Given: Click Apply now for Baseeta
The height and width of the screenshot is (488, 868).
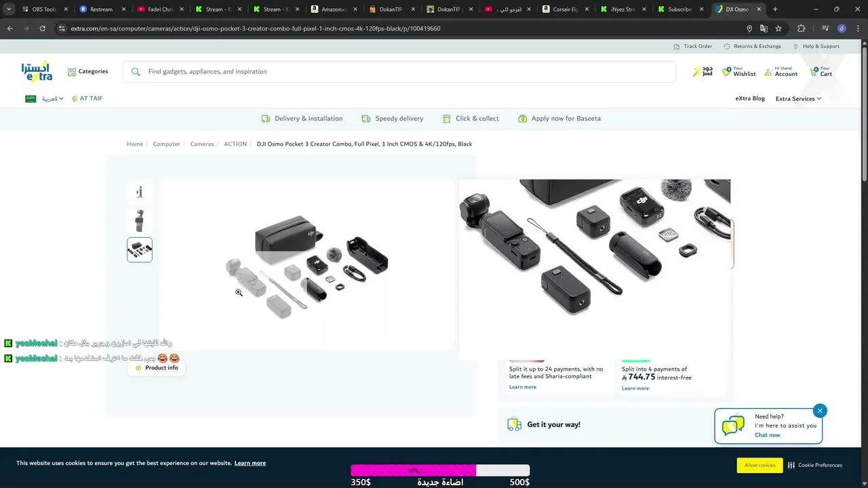Looking at the screenshot, I should [559, 119].
